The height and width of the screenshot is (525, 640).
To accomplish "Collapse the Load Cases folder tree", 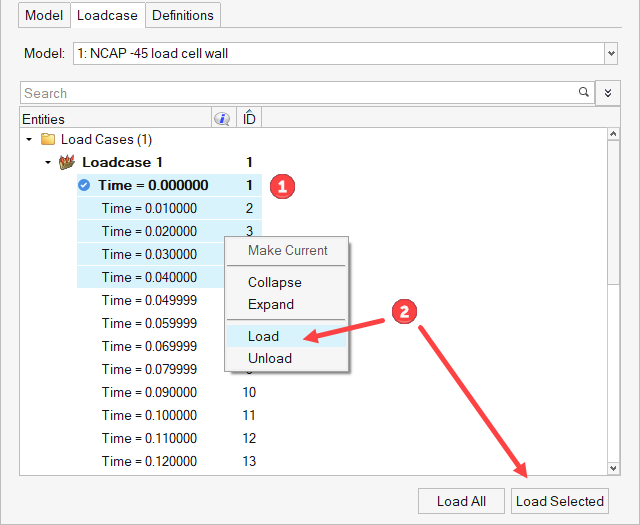I will (x=29, y=139).
